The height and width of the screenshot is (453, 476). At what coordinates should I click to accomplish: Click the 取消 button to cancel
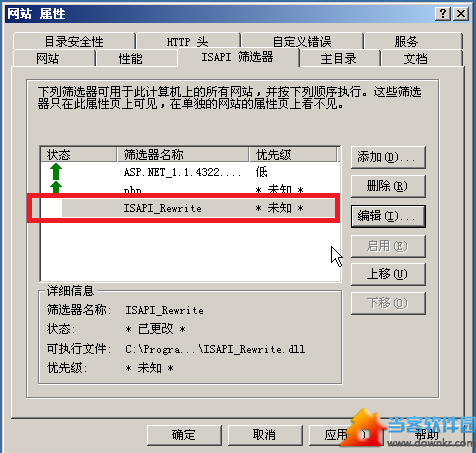[x=265, y=435]
